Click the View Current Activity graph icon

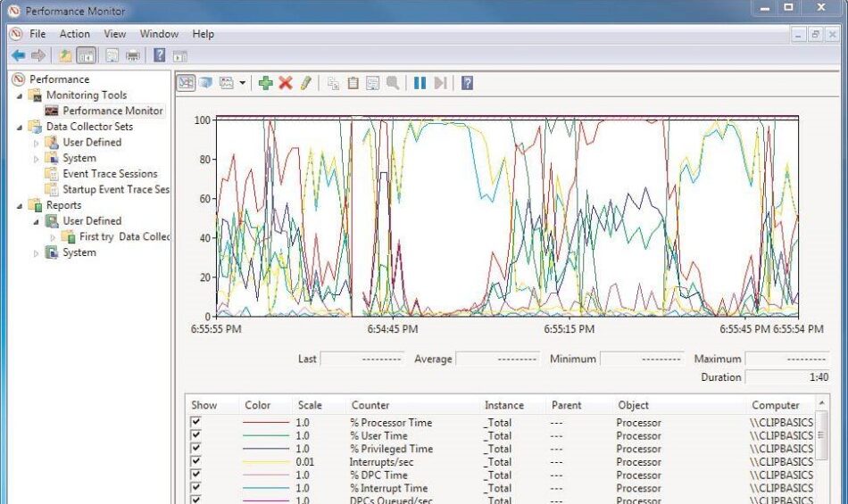[186, 83]
